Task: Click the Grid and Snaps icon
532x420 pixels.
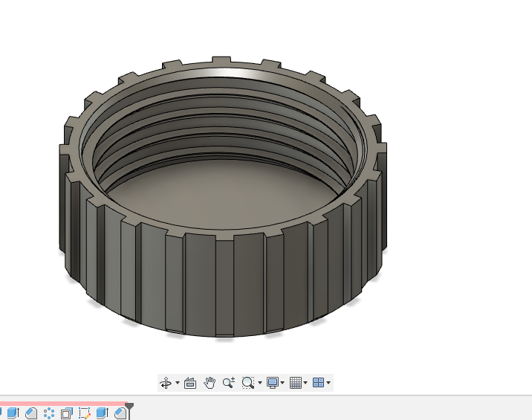Action: click(x=295, y=383)
